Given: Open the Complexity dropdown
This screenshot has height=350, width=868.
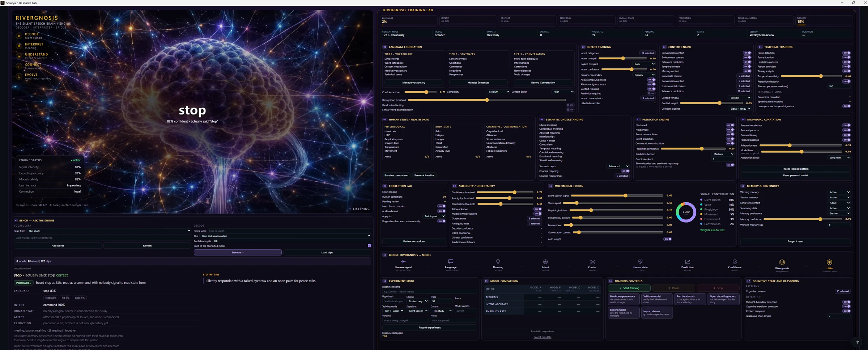Looking at the screenshot, I should click(498, 92).
